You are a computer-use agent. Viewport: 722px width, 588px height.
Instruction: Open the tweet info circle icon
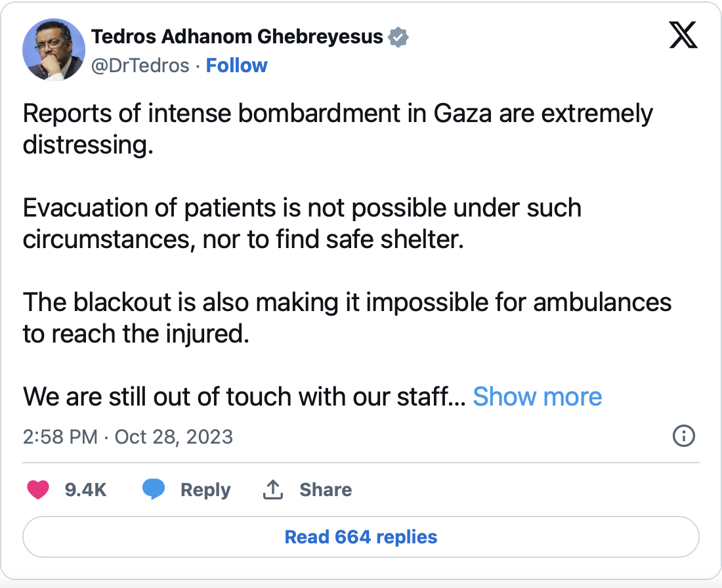(684, 436)
